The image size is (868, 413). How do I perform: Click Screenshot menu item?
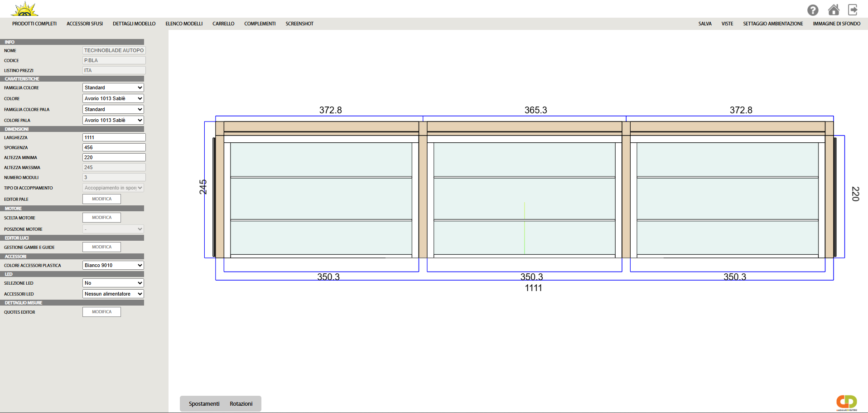click(299, 24)
